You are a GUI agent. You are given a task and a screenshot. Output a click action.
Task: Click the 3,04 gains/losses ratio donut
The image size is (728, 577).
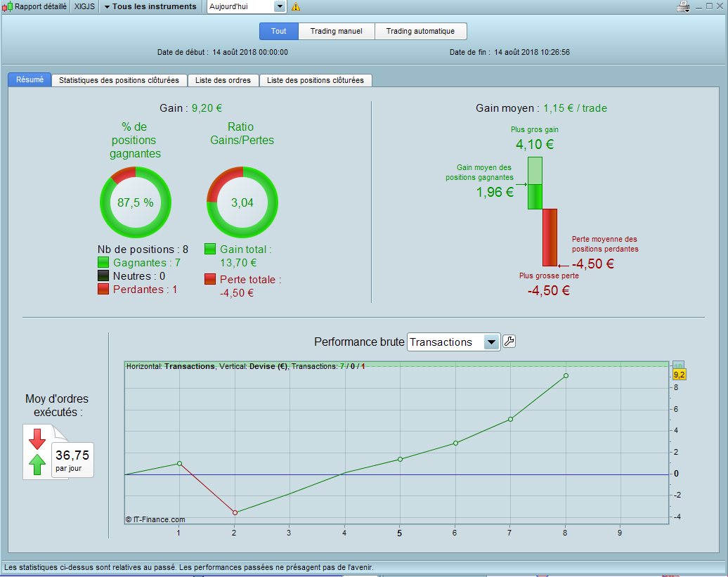click(x=242, y=202)
